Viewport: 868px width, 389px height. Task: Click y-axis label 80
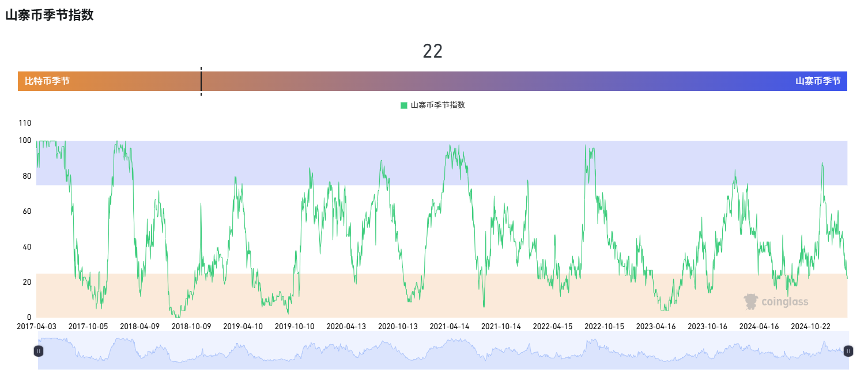[x=27, y=176]
